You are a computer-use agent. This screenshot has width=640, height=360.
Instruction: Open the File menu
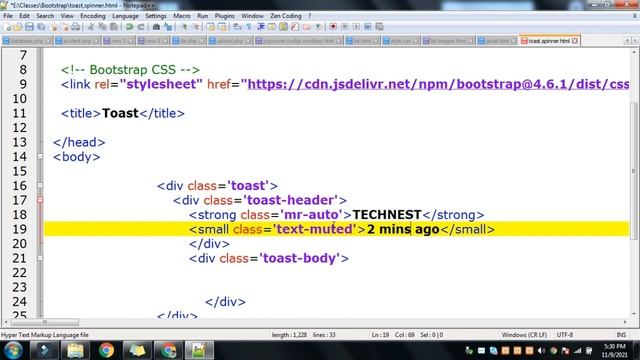(x=8, y=16)
